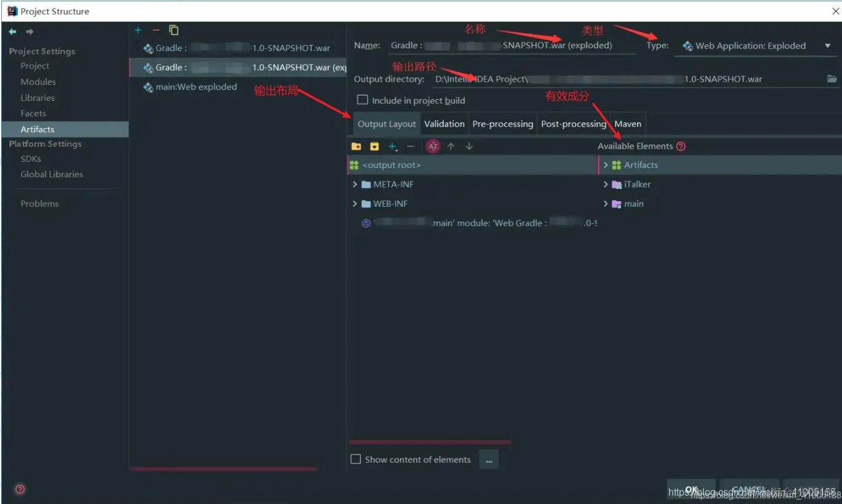Switch to Validation tab
This screenshot has height=504, width=842.
[444, 124]
